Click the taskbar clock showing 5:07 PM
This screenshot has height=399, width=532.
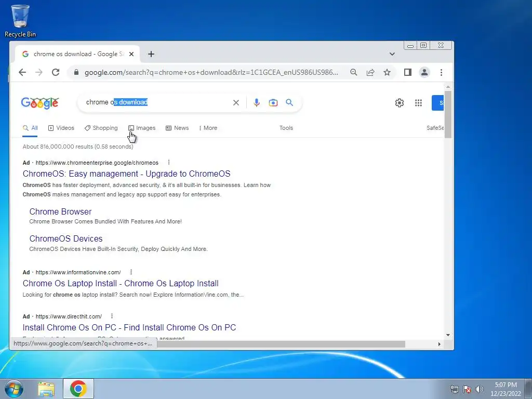tap(506, 389)
